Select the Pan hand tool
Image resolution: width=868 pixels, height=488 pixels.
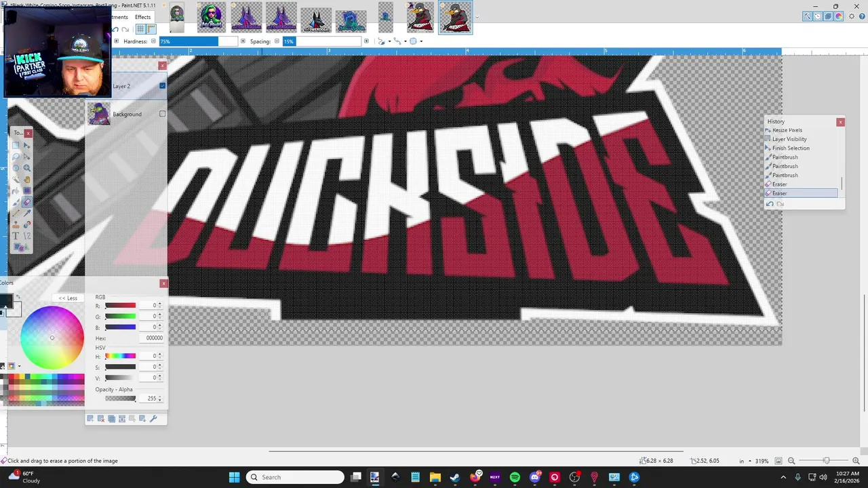(x=27, y=180)
